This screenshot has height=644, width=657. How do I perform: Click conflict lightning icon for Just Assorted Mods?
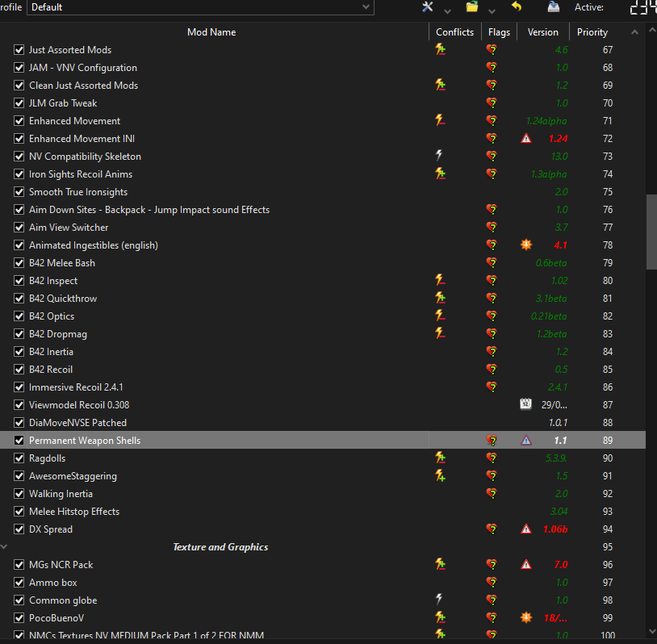pyautogui.click(x=440, y=49)
